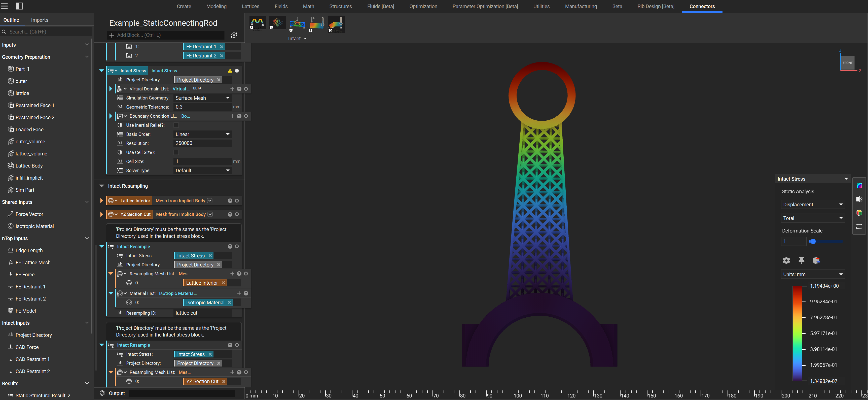Click the pin icon in results panel
This screenshot has width=868, height=400.
[801, 260]
